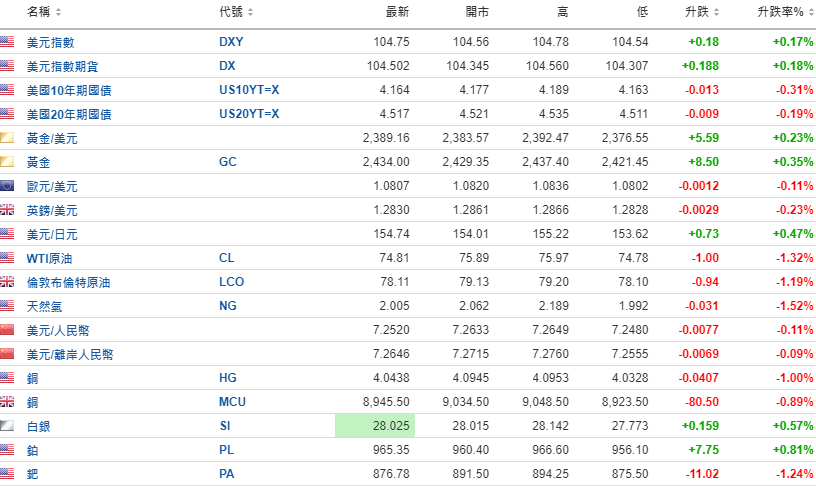Click the China flag icon beside 美元/離岸人民幣
The image size is (816, 486).
click(7, 354)
